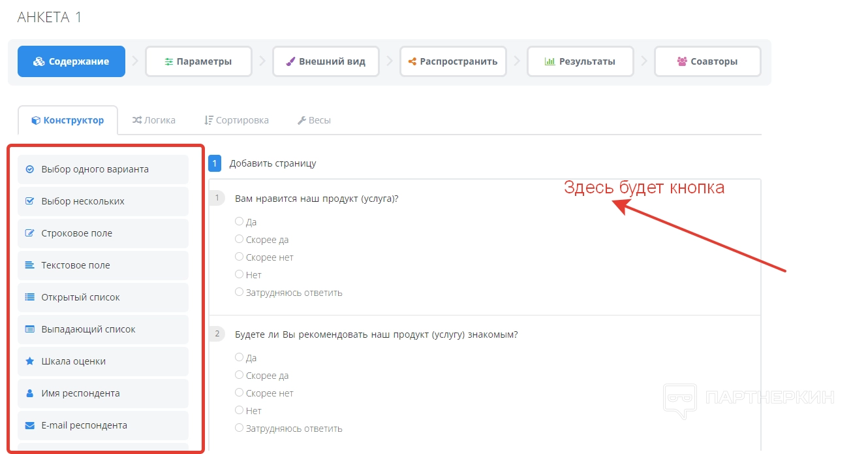Open the Внешний вид step
Image resolution: width=868 pixels, height=454 pixels.
click(326, 62)
